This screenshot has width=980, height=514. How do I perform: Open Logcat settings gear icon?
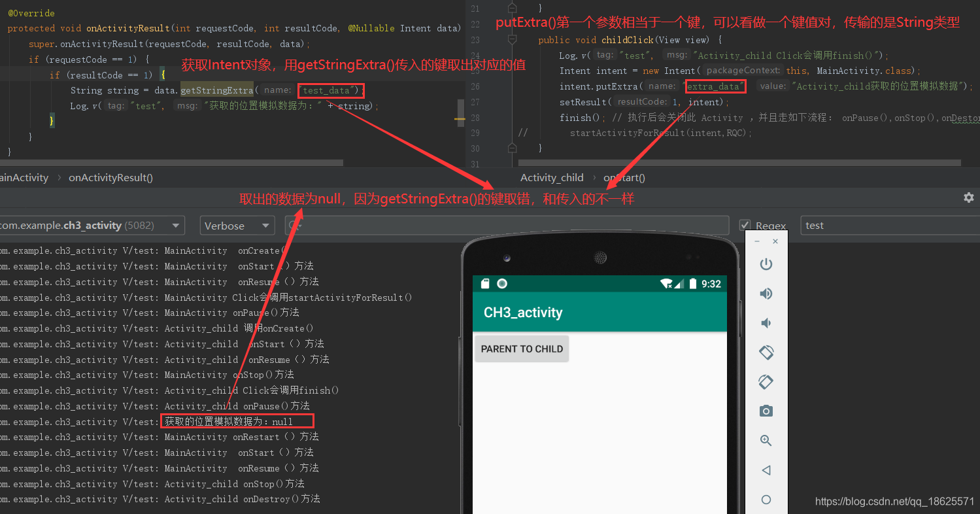(x=969, y=197)
